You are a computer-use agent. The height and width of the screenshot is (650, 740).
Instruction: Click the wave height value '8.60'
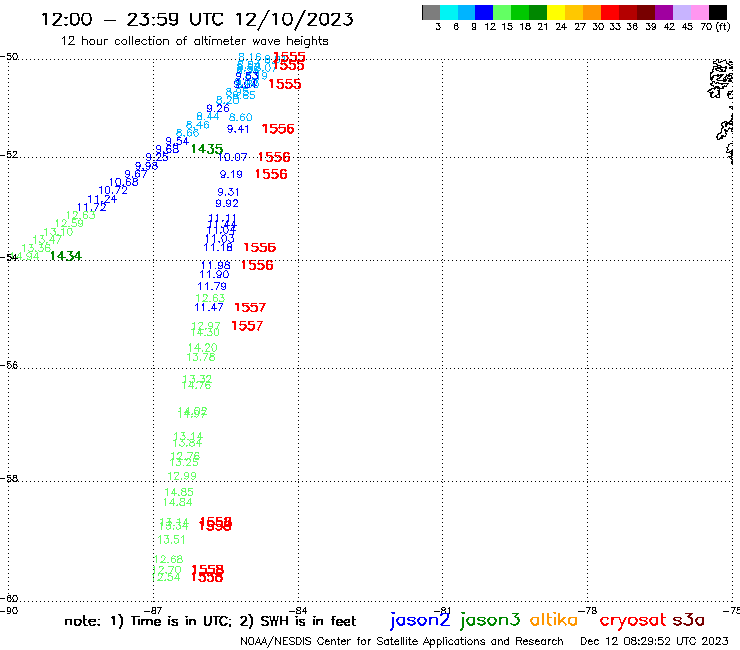tap(240, 117)
